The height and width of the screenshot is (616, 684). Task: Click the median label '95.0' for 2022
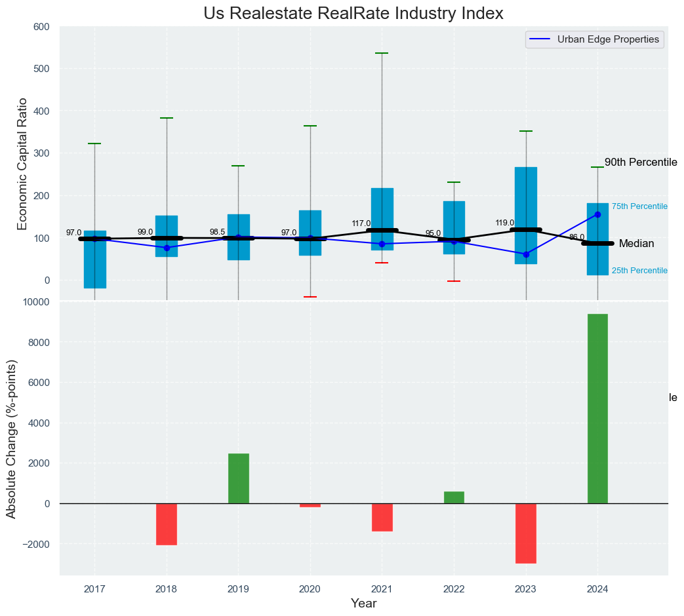[x=433, y=233]
